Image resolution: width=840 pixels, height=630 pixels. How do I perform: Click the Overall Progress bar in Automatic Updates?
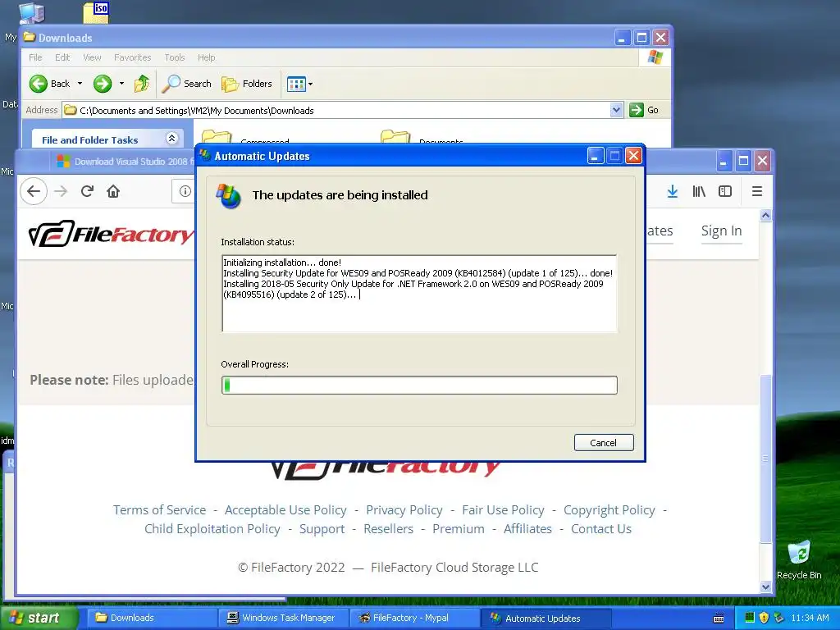[x=419, y=386]
